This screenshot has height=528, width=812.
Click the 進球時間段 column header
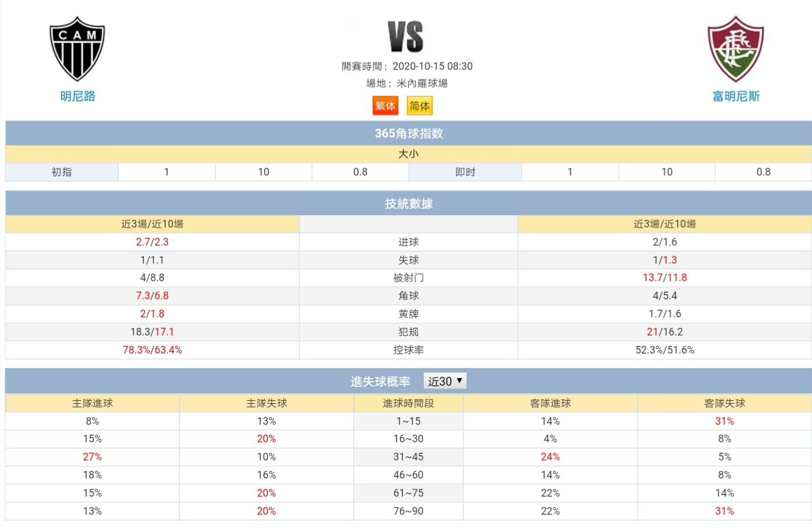click(x=409, y=403)
